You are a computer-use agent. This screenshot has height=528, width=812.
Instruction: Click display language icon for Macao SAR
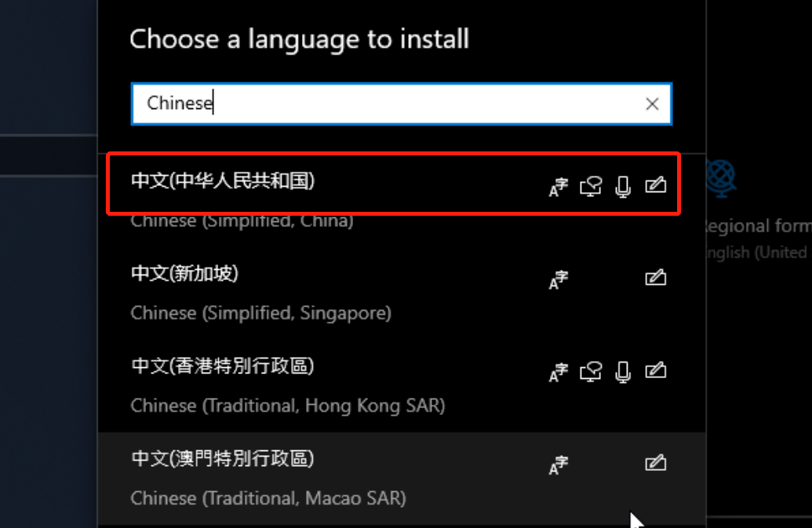(x=559, y=464)
